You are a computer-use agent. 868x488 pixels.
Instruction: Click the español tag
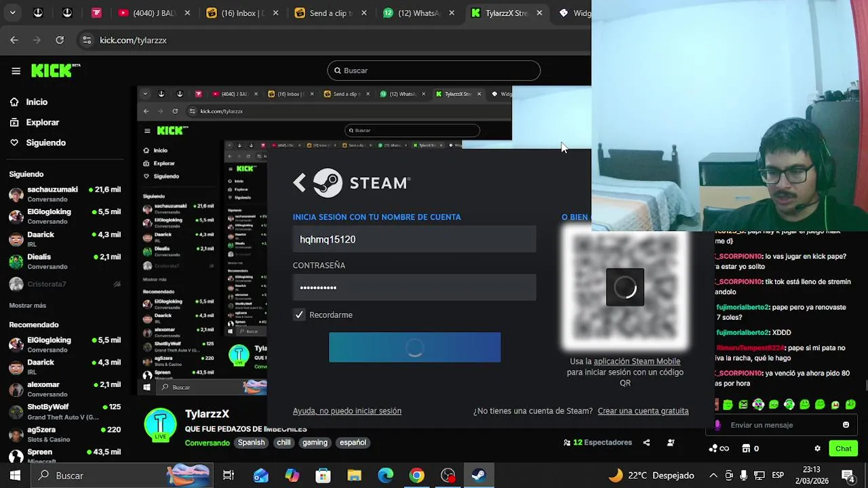click(x=353, y=443)
